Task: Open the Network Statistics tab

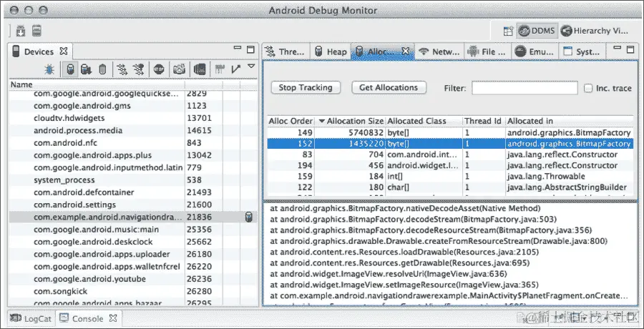Action: tap(439, 51)
